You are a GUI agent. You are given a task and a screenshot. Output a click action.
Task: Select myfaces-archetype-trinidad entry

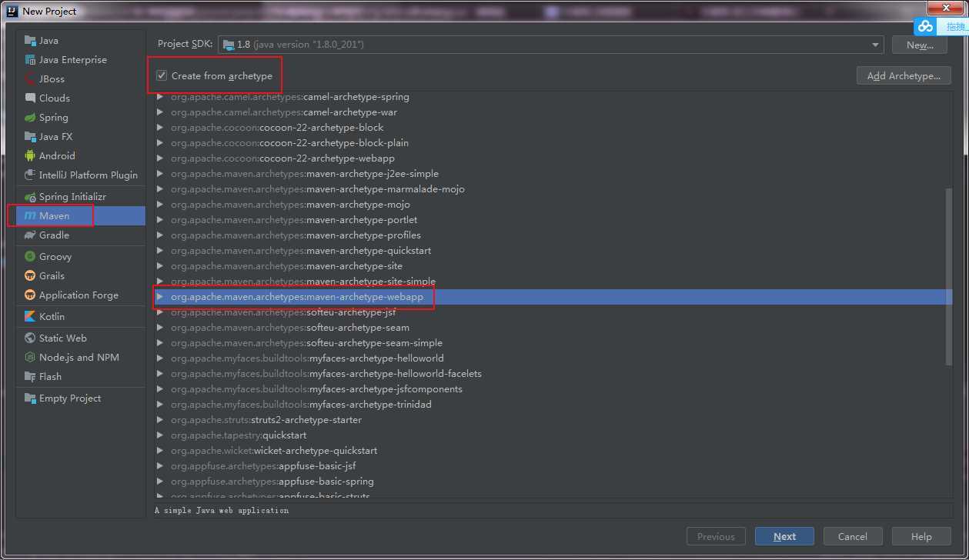[x=301, y=405]
